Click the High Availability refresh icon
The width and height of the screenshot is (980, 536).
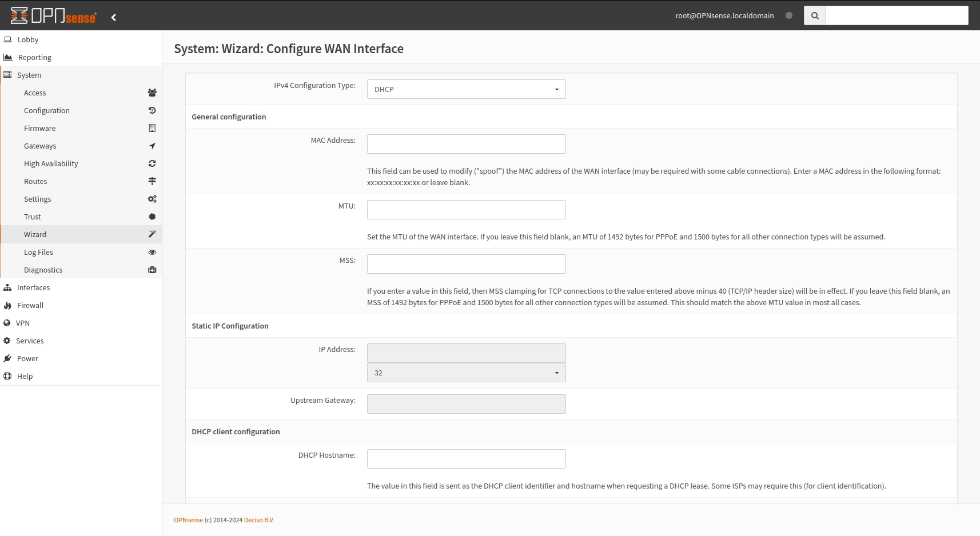point(152,163)
